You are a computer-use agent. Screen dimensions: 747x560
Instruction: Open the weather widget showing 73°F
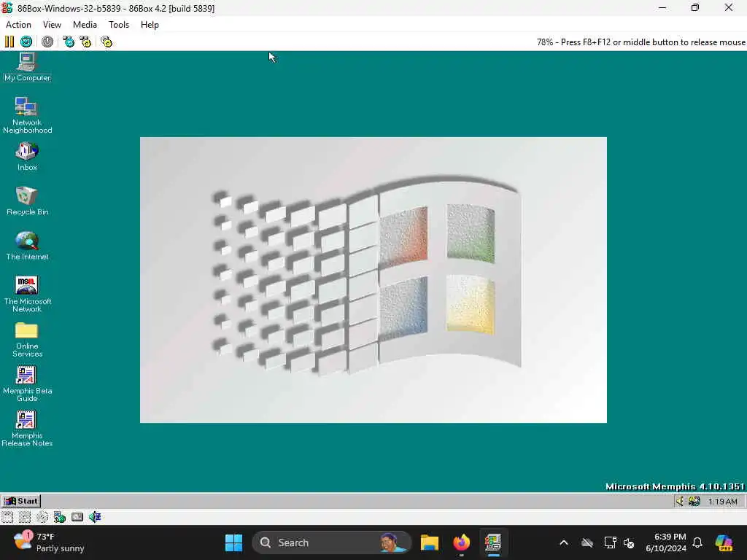(x=49, y=542)
